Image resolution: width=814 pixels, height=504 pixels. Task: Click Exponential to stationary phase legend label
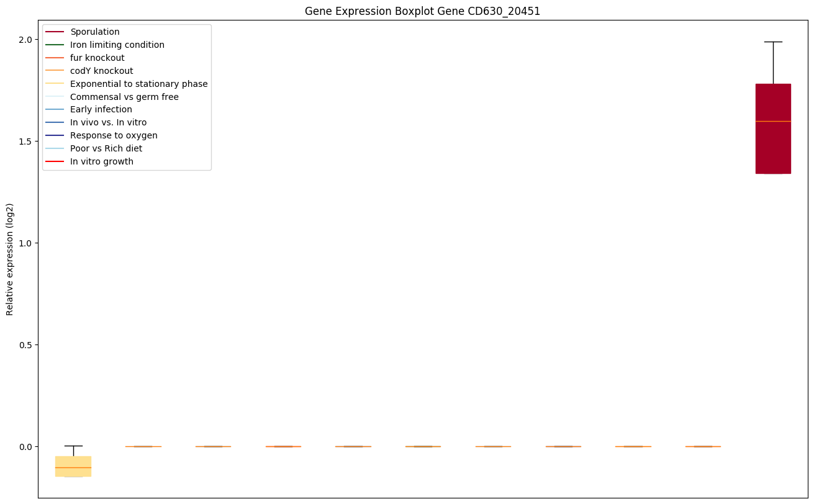[138, 84]
